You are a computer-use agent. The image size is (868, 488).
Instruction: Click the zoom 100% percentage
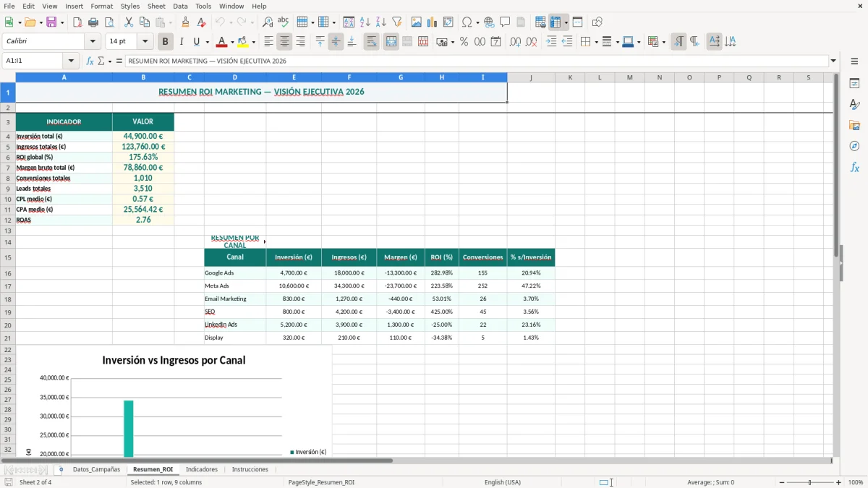pyautogui.click(x=856, y=482)
